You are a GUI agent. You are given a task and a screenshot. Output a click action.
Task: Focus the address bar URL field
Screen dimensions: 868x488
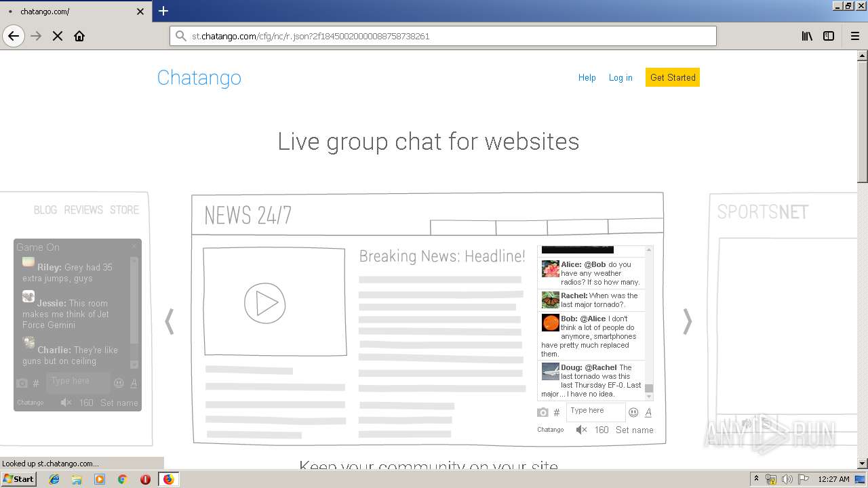click(443, 36)
